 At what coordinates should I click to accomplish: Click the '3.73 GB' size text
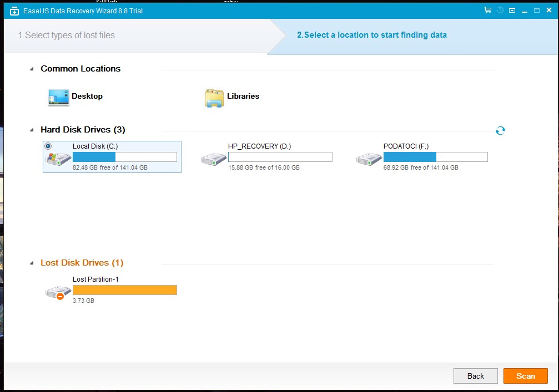(83, 301)
